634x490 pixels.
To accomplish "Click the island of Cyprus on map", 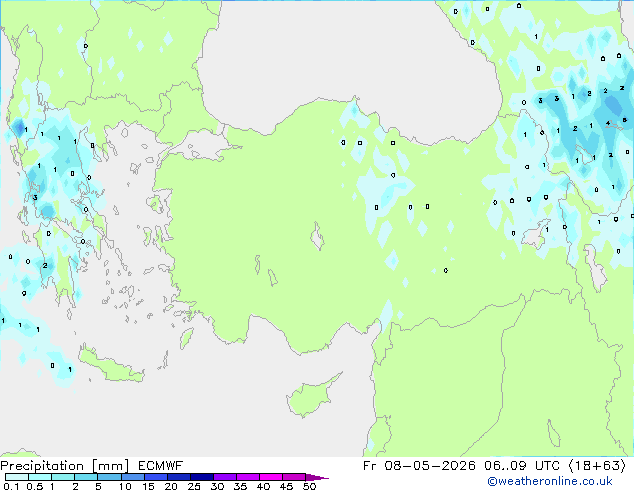I will [312, 395].
